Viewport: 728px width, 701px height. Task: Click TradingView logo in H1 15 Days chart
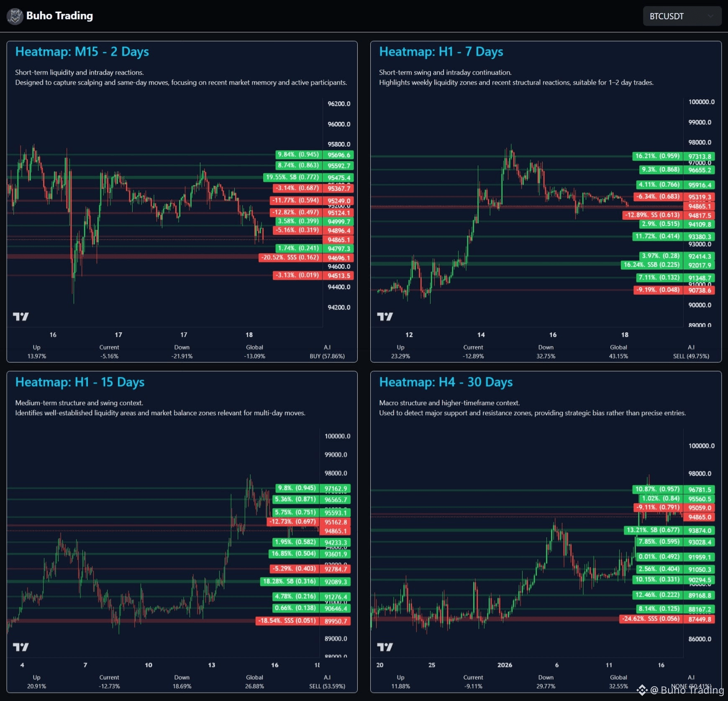(x=21, y=647)
